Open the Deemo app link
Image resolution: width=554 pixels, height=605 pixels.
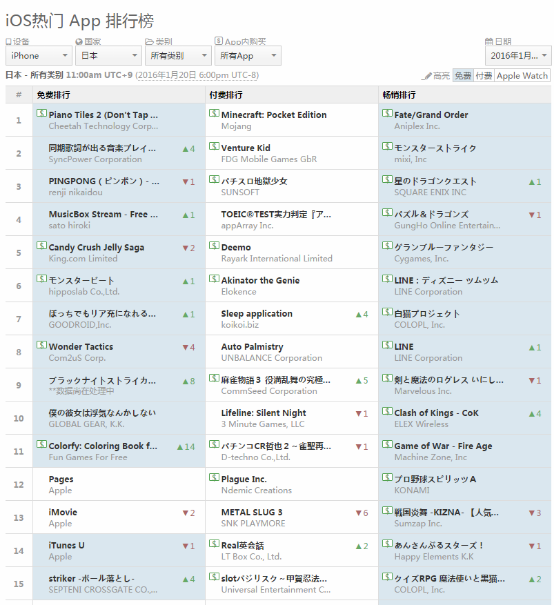click(236, 247)
